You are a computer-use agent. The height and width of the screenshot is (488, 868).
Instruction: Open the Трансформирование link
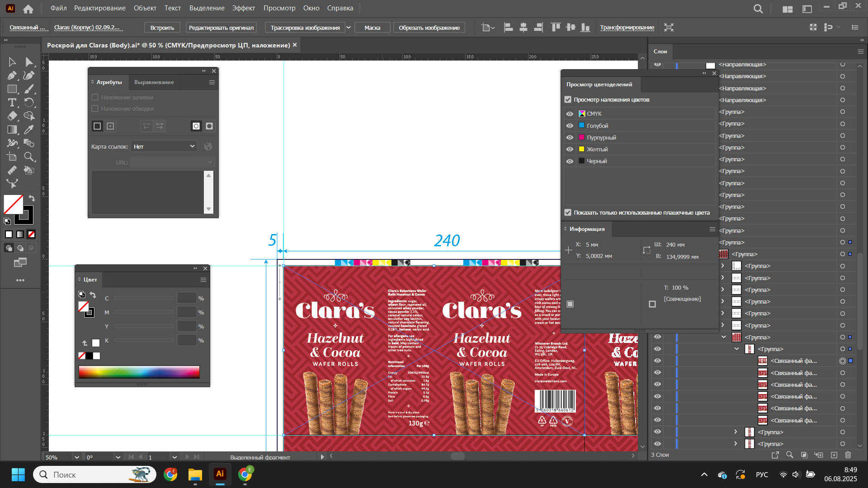click(x=627, y=28)
